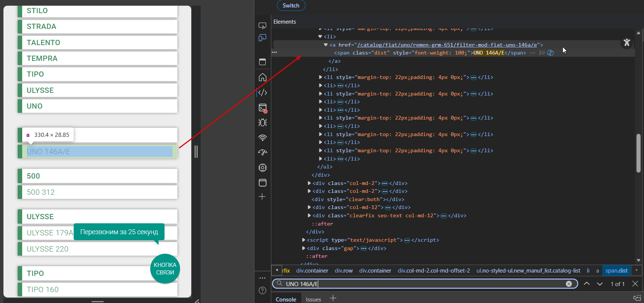The width and height of the screenshot is (644, 303).
Task: Click the Перезвоним за 25 секунд callout
Action: click(x=119, y=232)
